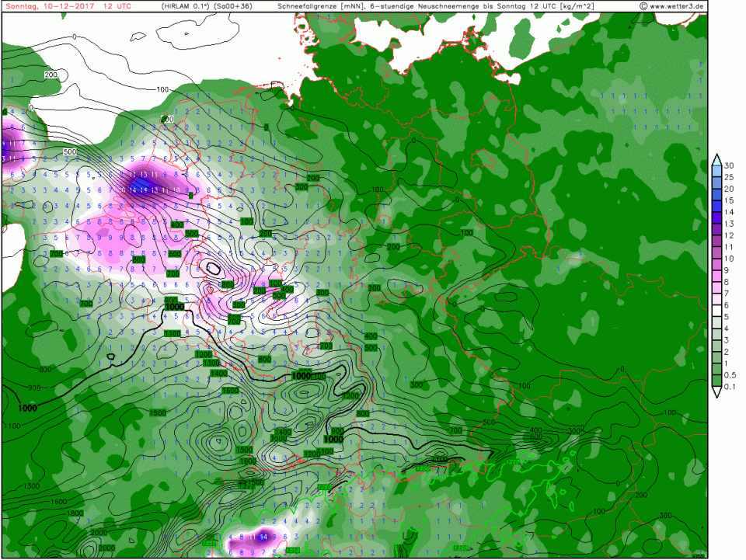The image size is (746, 560).
Task: Select the legend swatch between 14 and 15
Action: (x=716, y=206)
